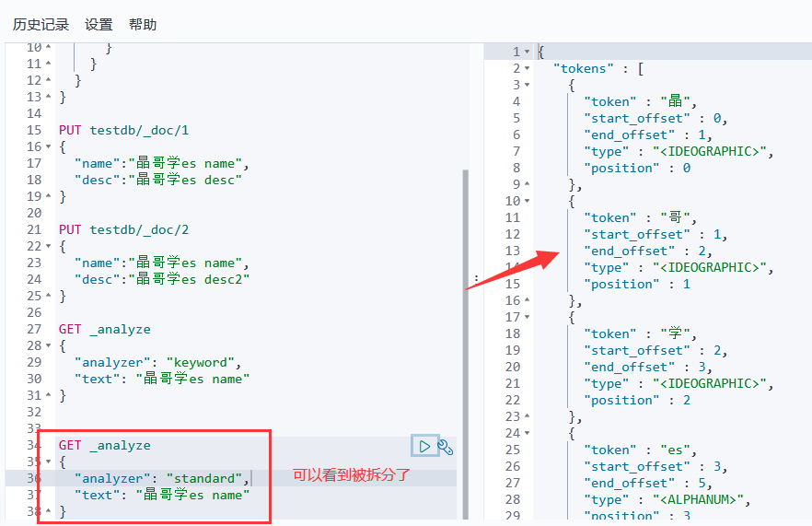Collapse the fold arrow at line 22

click(x=49, y=247)
